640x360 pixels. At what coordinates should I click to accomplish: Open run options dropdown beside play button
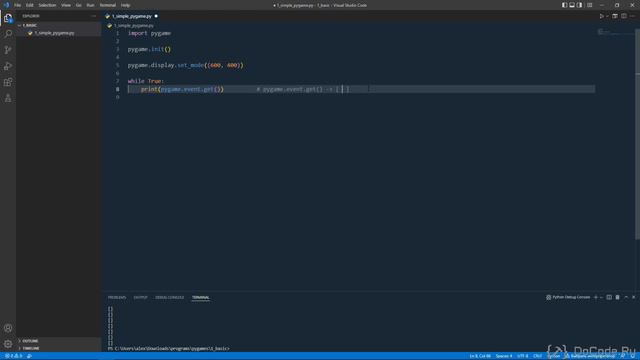[607, 16]
